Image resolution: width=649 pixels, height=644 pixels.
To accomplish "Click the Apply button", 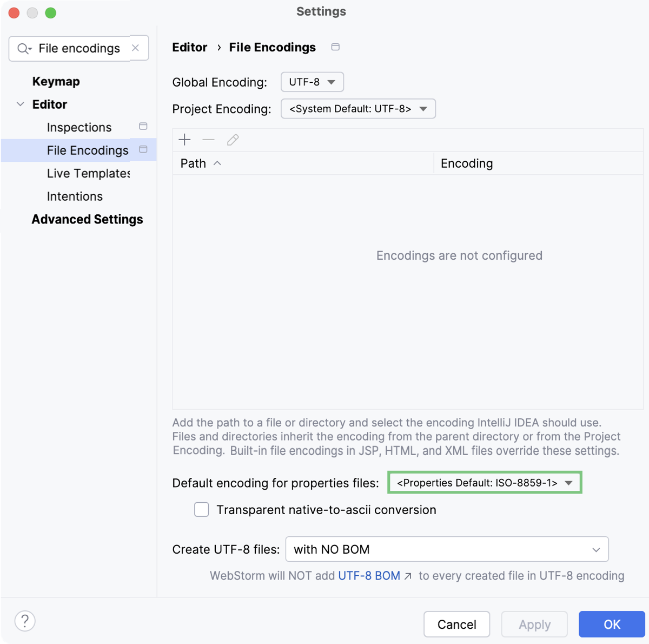I will coord(534,624).
